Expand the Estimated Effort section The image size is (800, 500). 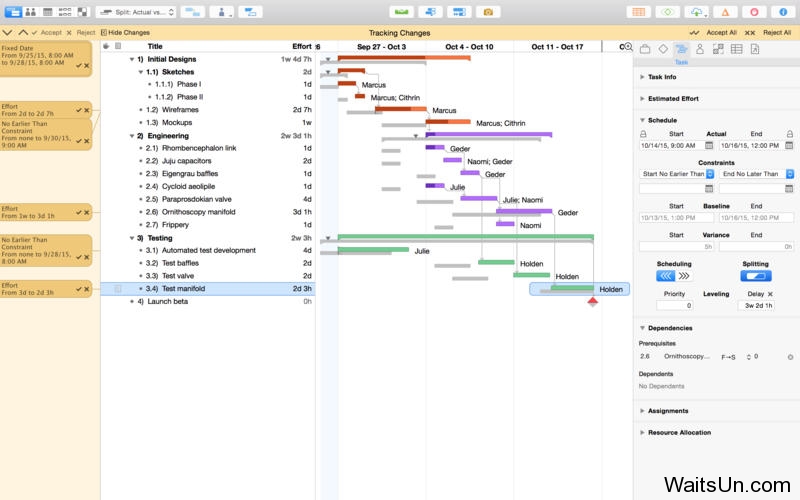click(642, 99)
